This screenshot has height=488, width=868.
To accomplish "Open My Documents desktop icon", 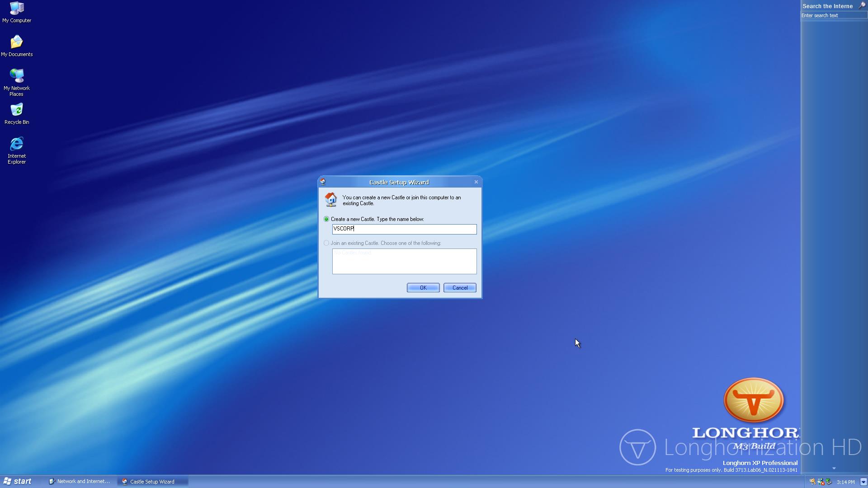I will 17,46.
